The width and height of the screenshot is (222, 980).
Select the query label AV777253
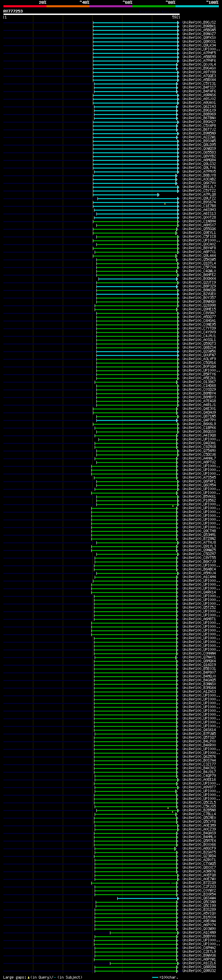point(13,11)
